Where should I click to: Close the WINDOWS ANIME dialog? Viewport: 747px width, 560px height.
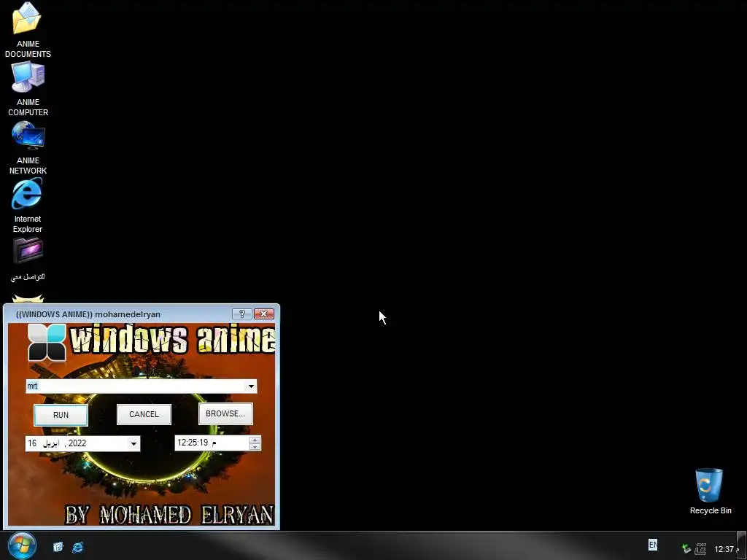point(264,314)
